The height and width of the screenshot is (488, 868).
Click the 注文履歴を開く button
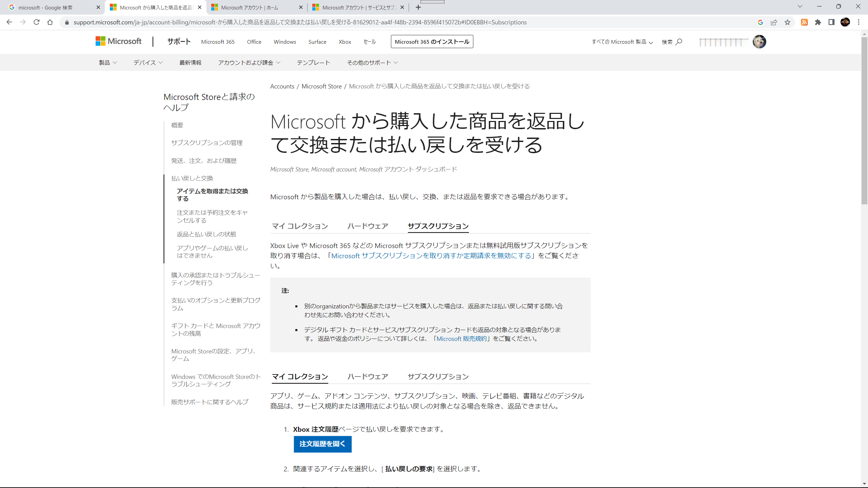click(322, 444)
